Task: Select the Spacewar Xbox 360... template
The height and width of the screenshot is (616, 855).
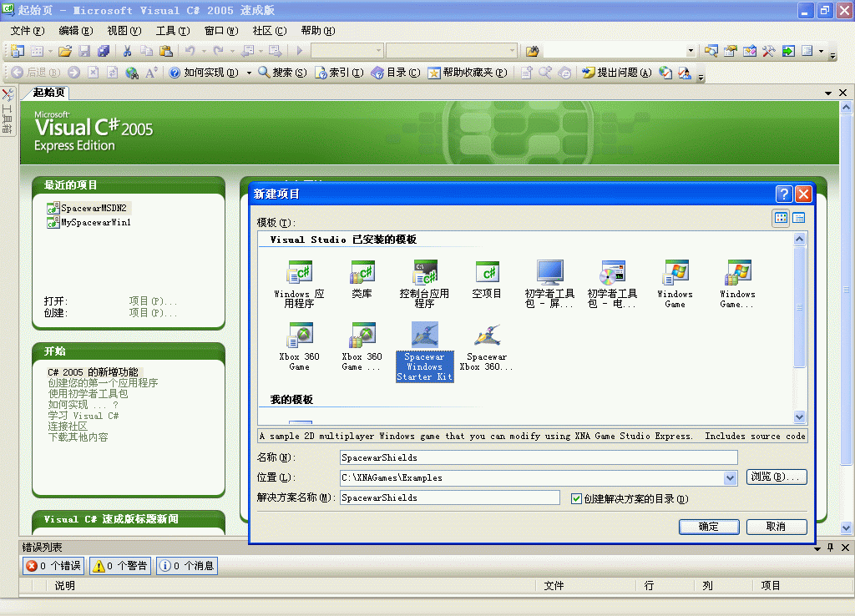Action: tap(487, 346)
